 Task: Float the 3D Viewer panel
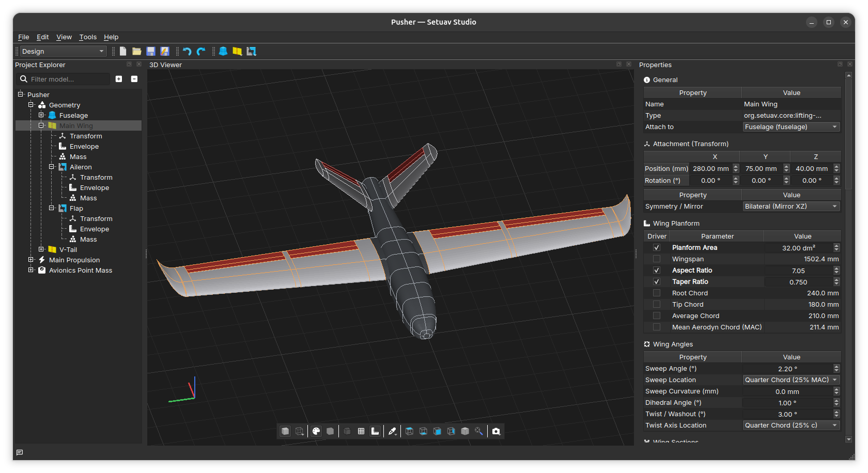click(619, 65)
